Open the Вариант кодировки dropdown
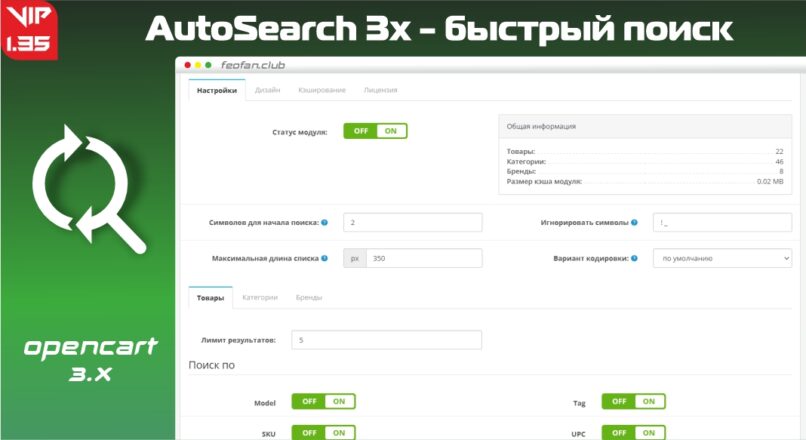This screenshot has width=806, height=440. (x=722, y=258)
